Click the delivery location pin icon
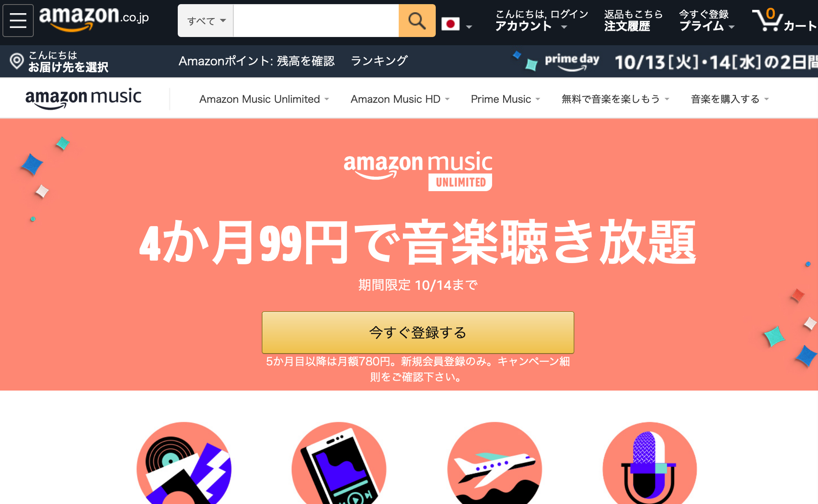The width and height of the screenshot is (818, 504). tap(17, 61)
